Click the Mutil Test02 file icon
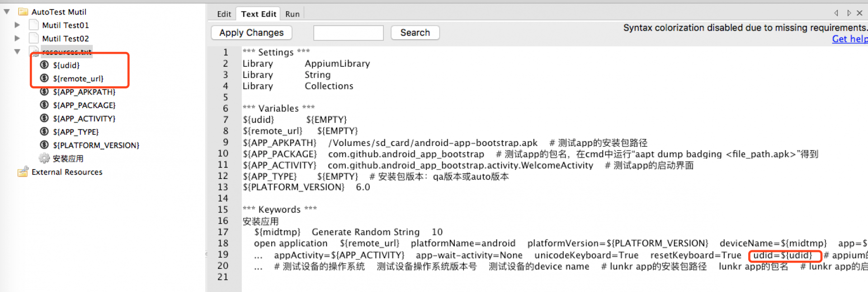 click(x=34, y=38)
